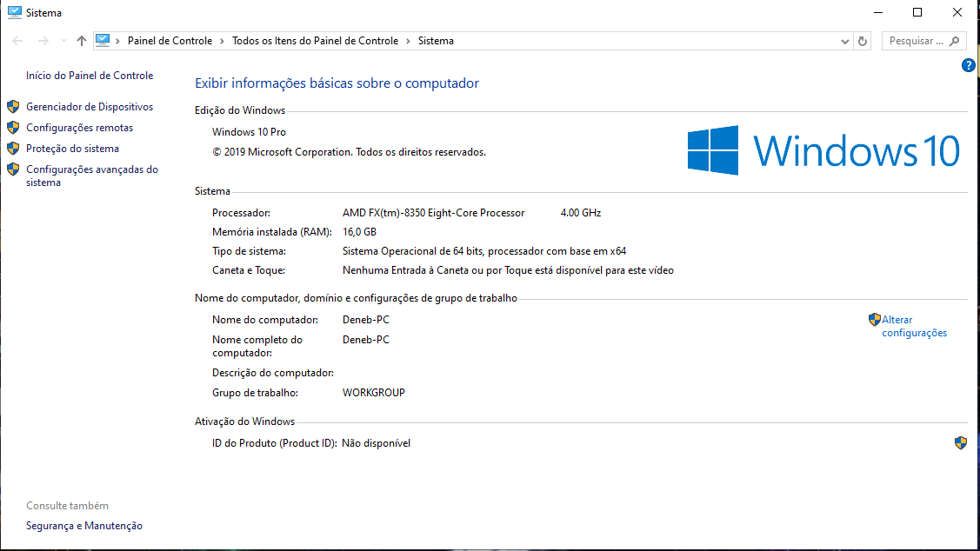Screen dimensions: 980x551
Task: Click Alterar configurações link
Action: 915,326
